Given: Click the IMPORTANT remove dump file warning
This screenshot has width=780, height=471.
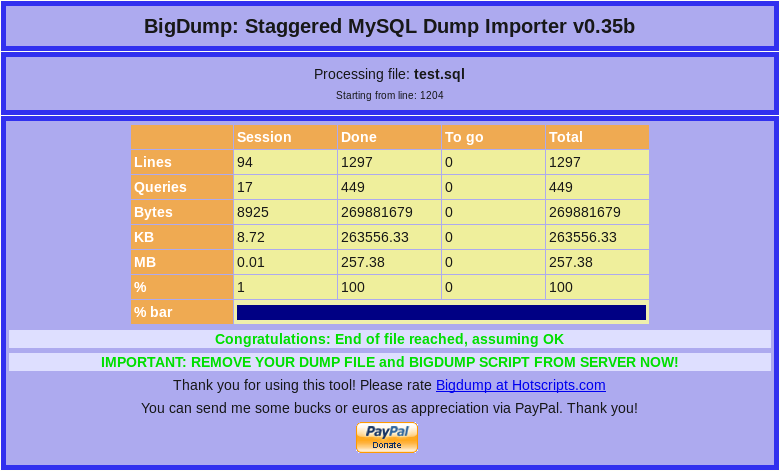Looking at the screenshot, I should 389,362.
